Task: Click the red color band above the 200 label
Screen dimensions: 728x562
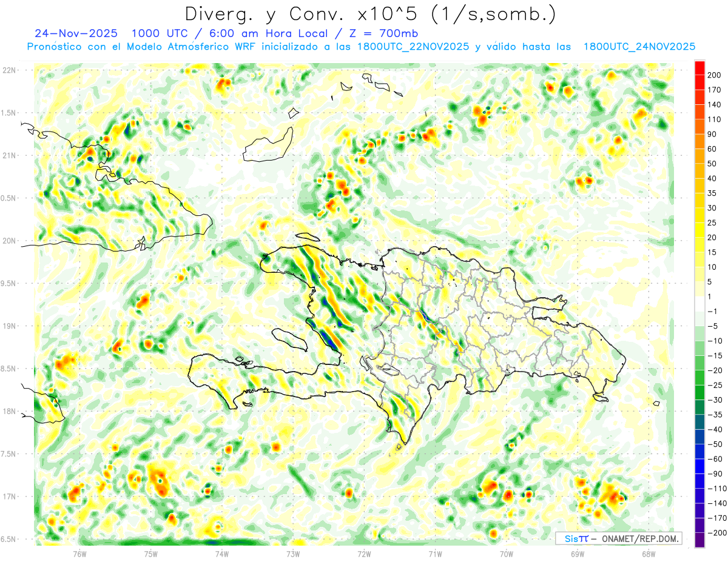Action: tap(699, 67)
